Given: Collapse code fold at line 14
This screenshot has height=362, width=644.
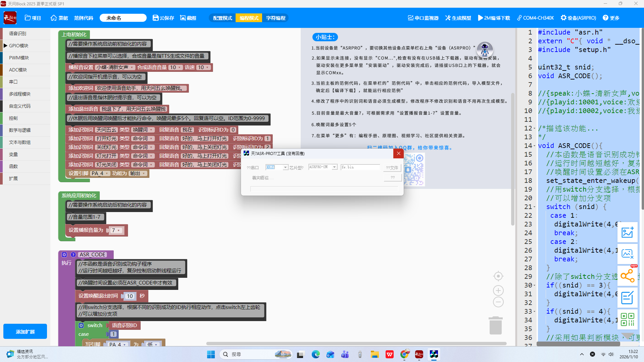Looking at the screenshot, I should coord(534,146).
